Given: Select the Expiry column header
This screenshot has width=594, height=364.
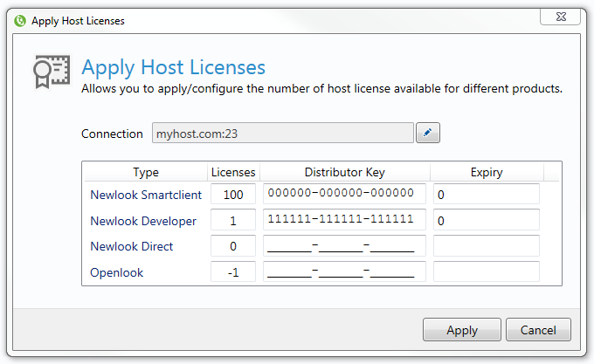Looking at the screenshot, I should pos(487,172).
